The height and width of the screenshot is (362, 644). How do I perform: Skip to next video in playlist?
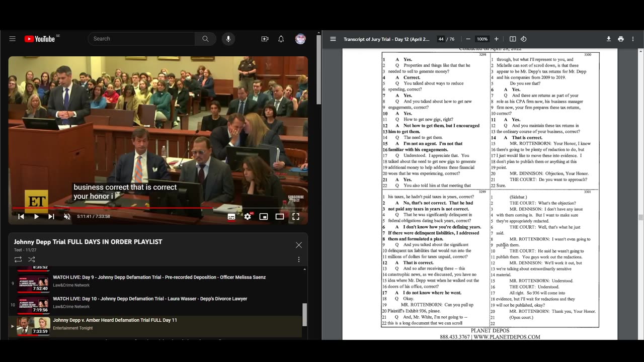tap(51, 216)
